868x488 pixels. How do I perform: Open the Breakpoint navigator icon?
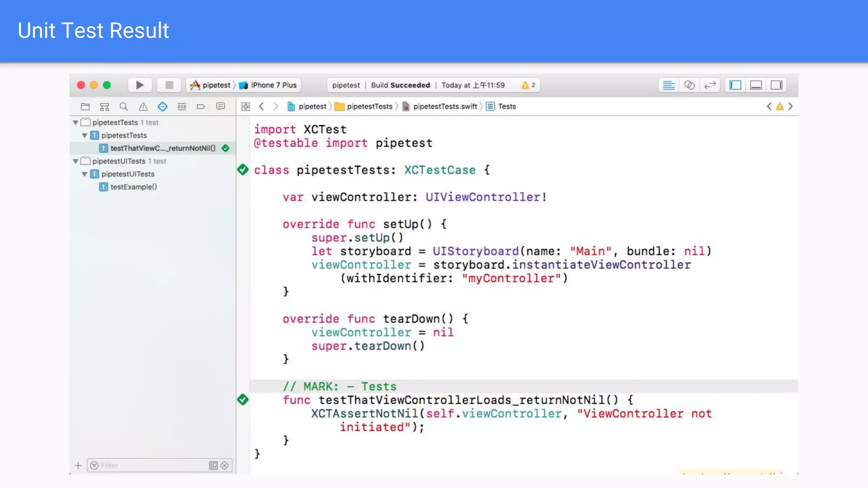pos(201,107)
